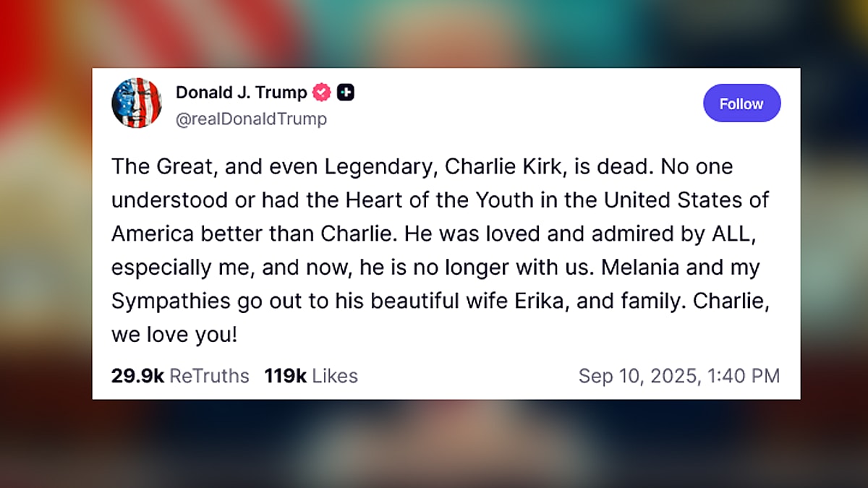Click the Sep 10, 2025 date text
This screenshot has width=868, height=488.
(679, 375)
